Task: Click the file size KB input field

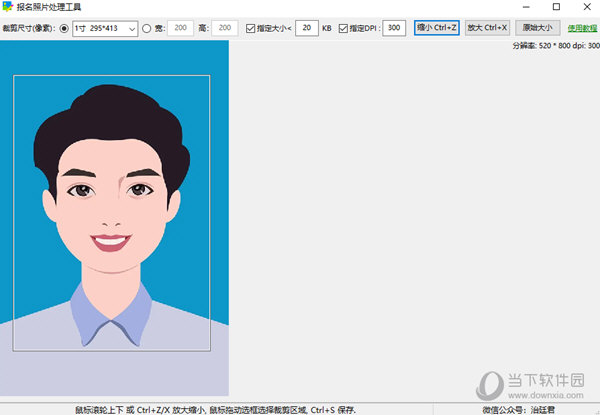Action: (x=307, y=28)
